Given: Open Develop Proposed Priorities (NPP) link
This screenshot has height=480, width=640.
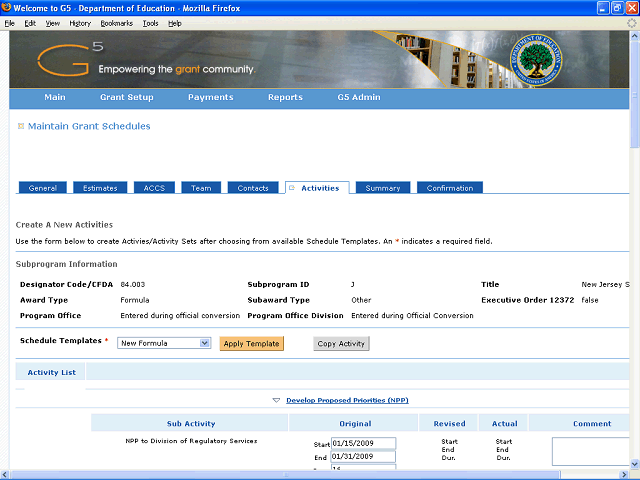Looking at the screenshot, I should coord(347,400).
